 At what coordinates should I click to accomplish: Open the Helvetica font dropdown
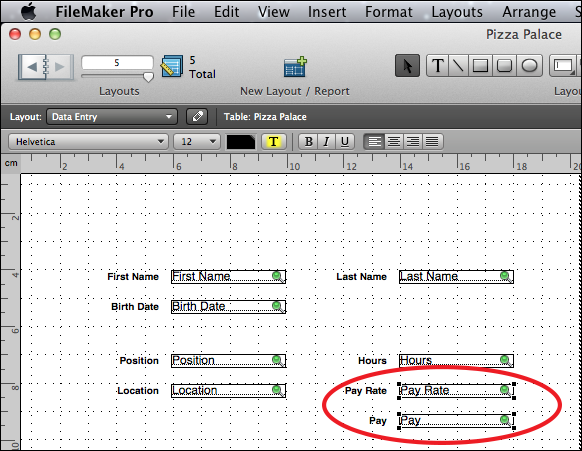coord(88,141)
